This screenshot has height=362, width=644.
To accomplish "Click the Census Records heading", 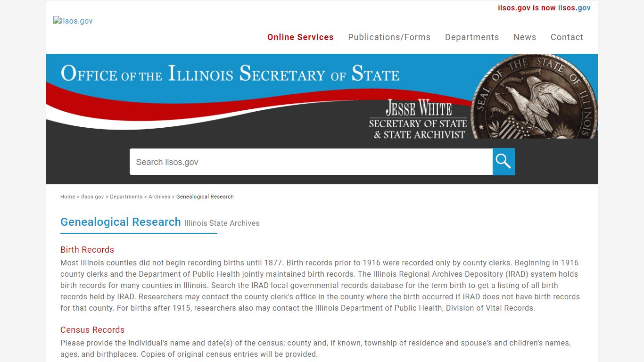I will pyautogui.click(x=92, y=330).
